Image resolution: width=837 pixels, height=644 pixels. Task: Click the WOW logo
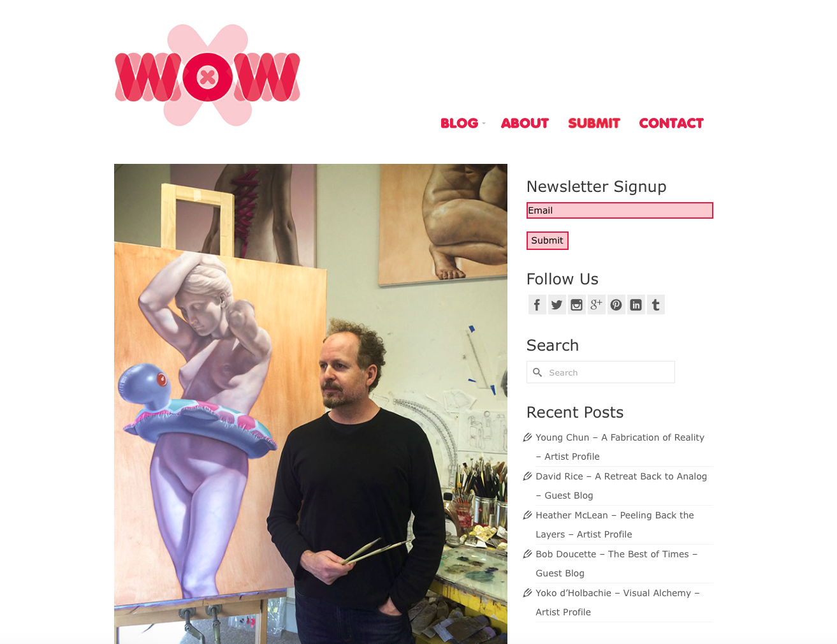point(207,75)
